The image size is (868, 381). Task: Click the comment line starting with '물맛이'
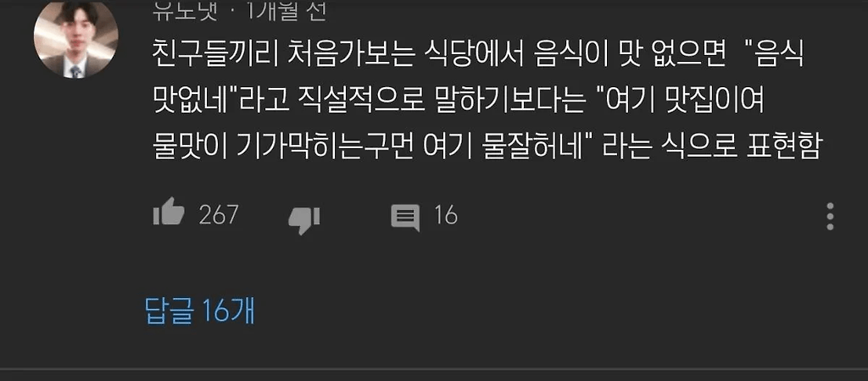click(486, 147)
